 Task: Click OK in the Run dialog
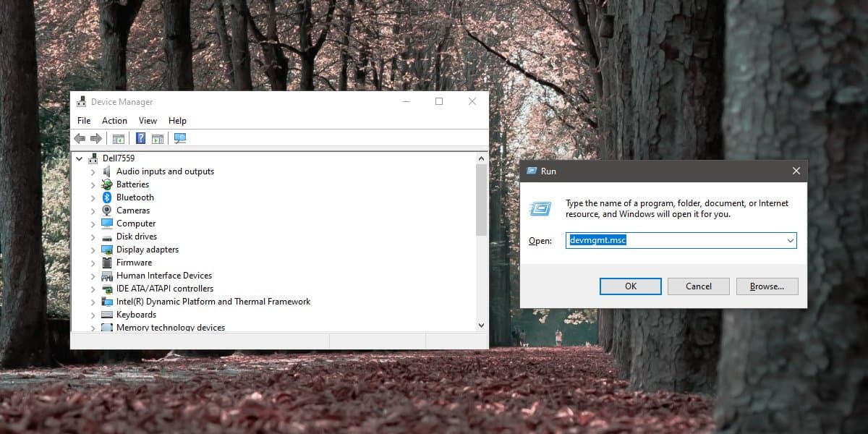click(x=631, y=286)
